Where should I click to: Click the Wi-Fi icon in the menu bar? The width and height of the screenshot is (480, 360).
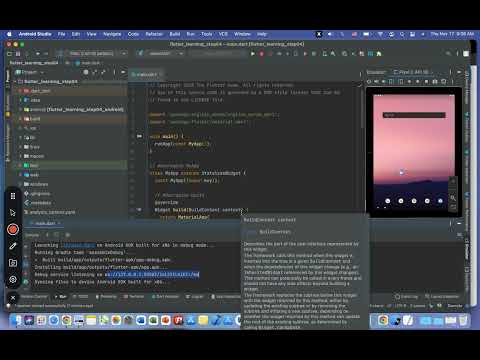coord(380,34)
